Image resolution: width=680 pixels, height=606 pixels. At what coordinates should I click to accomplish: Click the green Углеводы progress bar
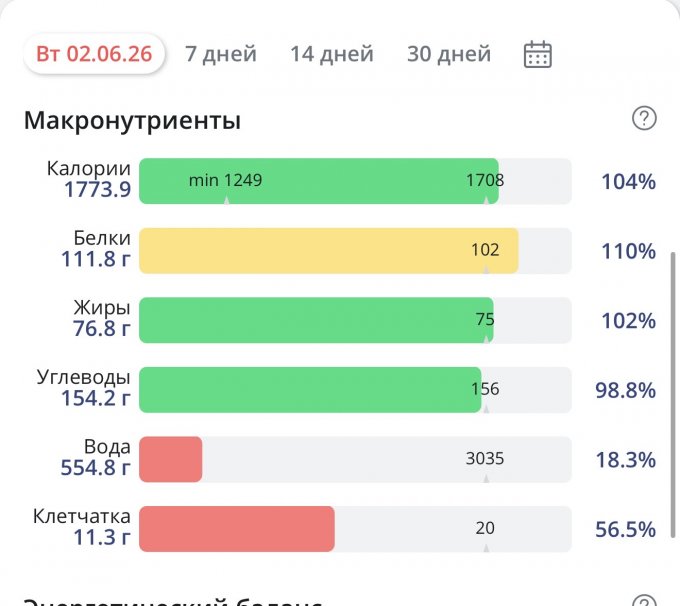[x=310, y=390]
